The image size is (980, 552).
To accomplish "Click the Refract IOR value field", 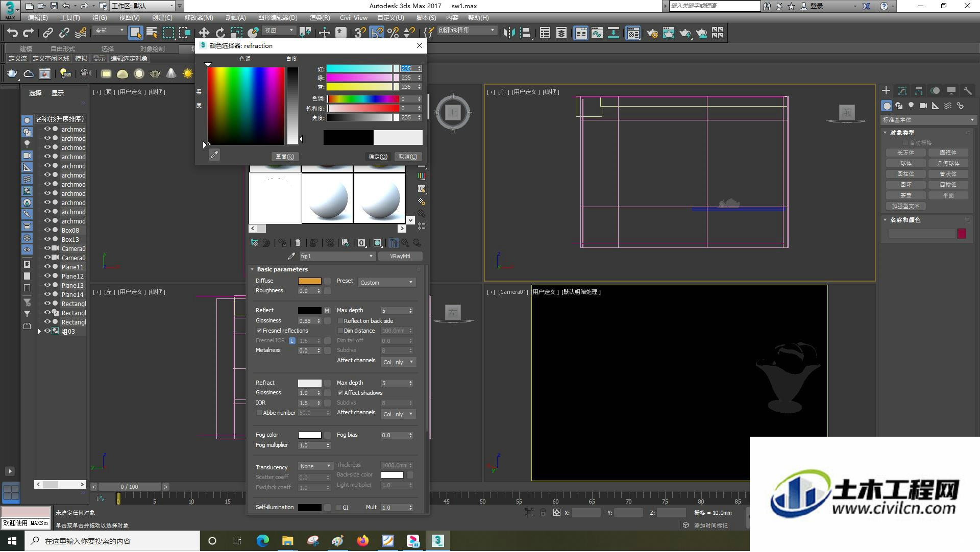I will point(307,404).
